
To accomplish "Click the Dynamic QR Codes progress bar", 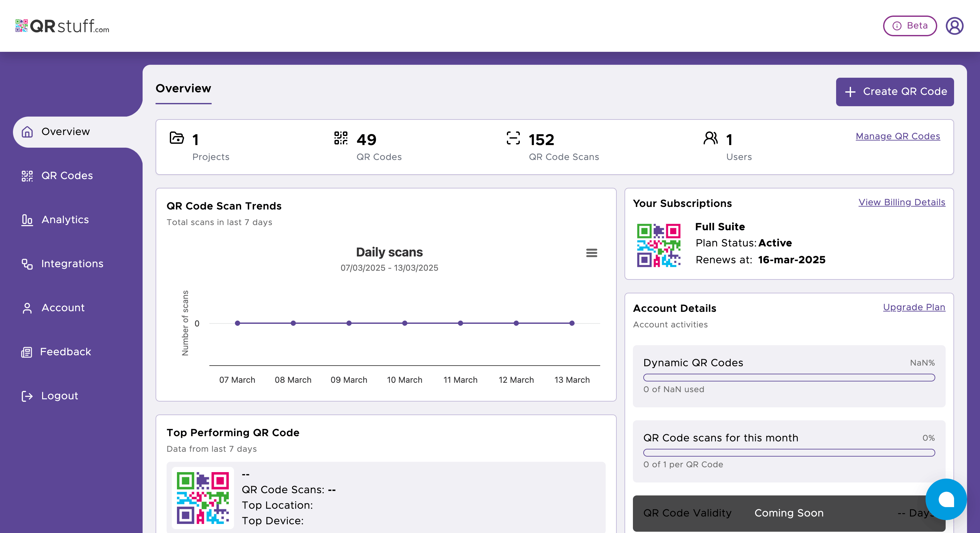I will click(789, 378).
